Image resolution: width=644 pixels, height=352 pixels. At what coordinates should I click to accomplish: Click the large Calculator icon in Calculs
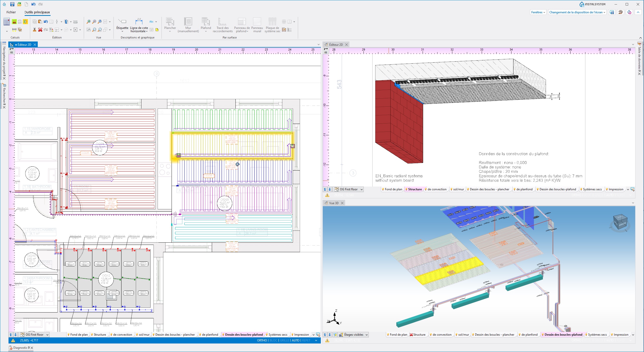(7, 22)
